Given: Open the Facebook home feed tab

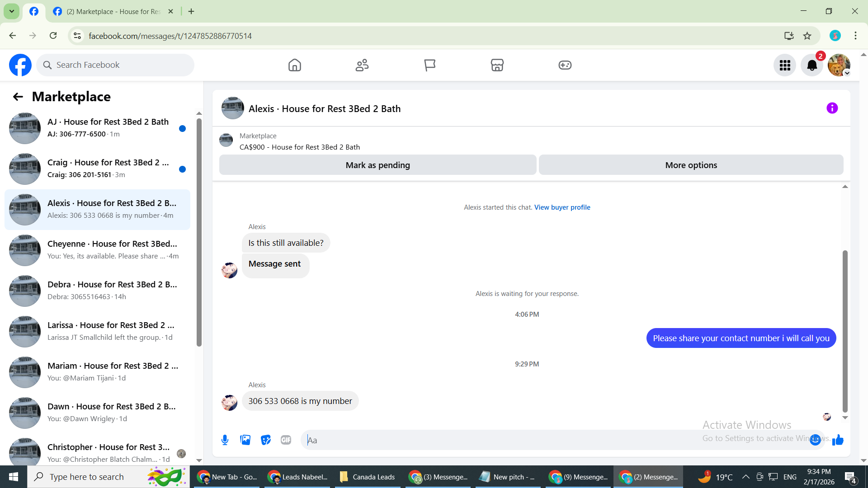Looking at the screenshot, I should 294,66.
